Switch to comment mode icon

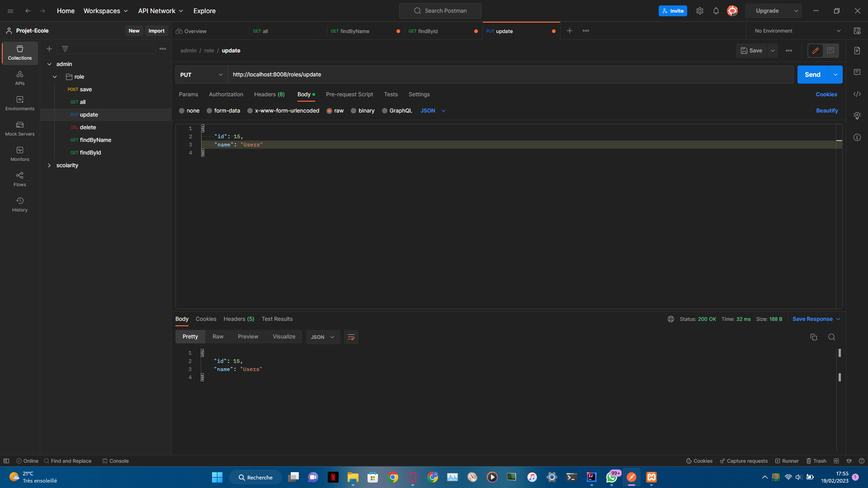[830, 51]
